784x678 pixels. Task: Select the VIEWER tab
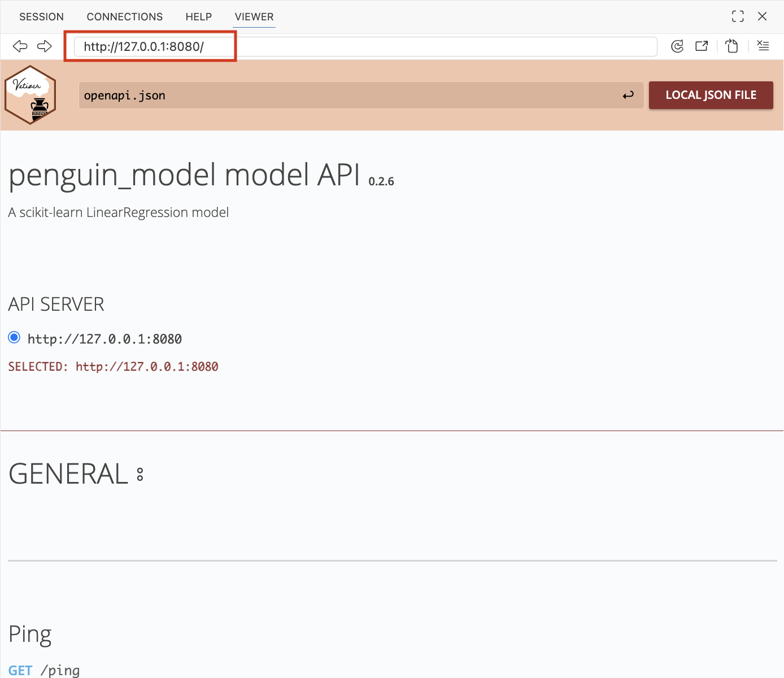254,17
